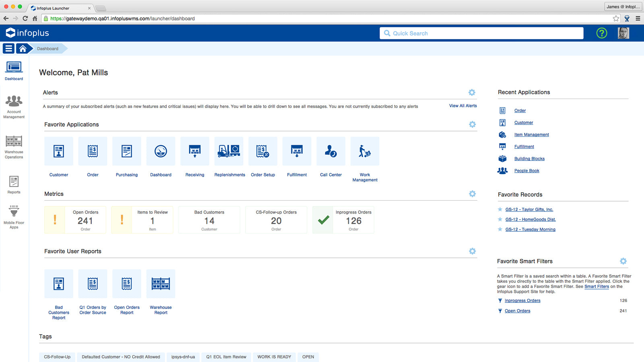The width and height of the screenshot is (644, 362).
Task: Star the GS-12 - Tuesday Morning favorite
Action: (x=500, y=229)
